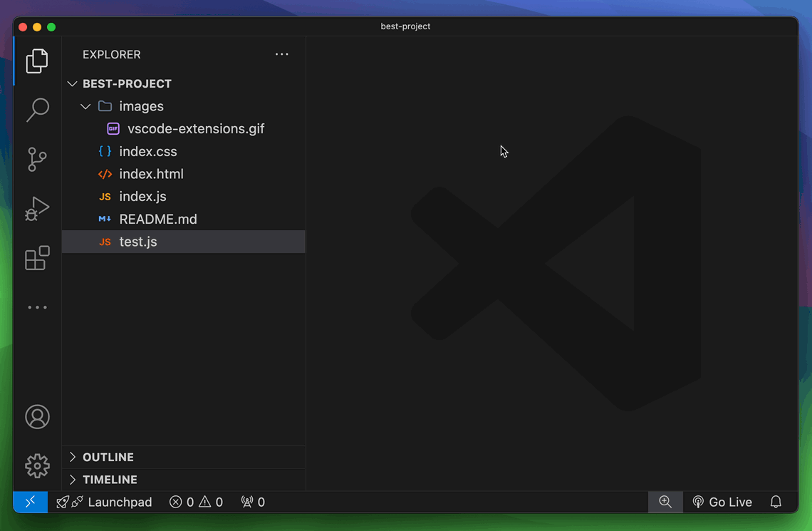Click the HTML tag icon next to index.html

click(x=105, y=174)
